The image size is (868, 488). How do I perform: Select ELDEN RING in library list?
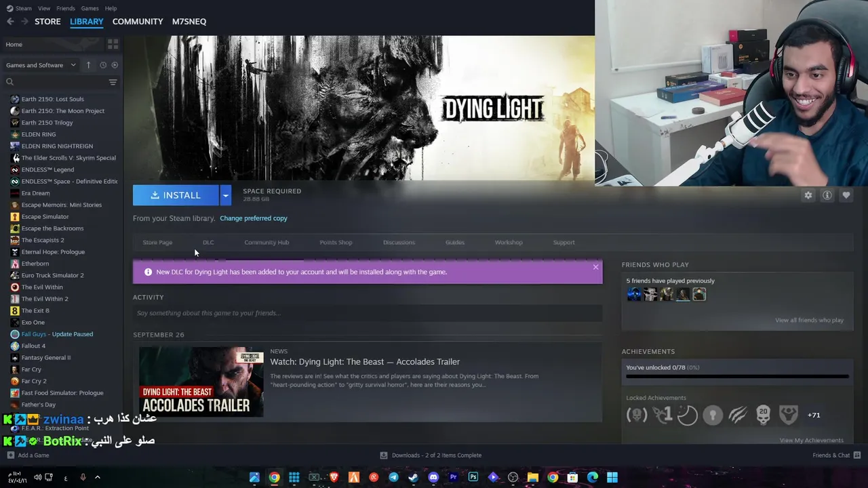coord(39,134)
